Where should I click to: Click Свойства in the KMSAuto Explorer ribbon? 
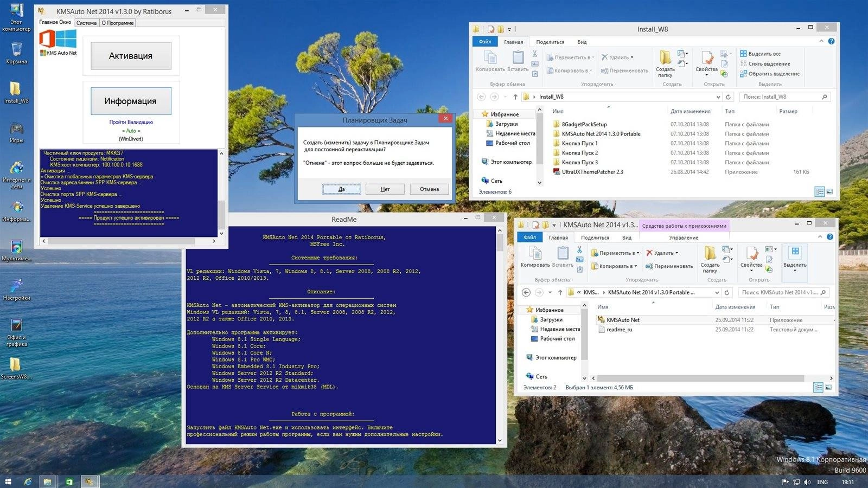pyautogui.click(x=751, y=259)
